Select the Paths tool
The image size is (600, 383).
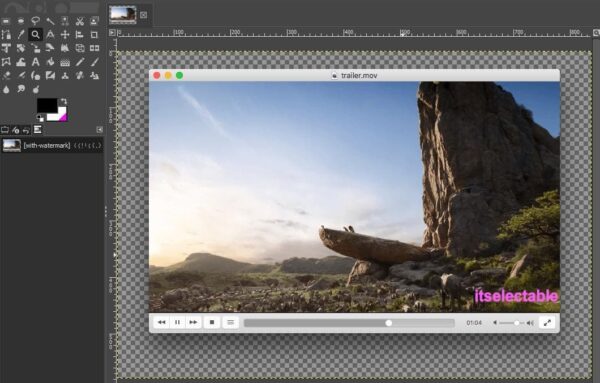(x=6, y=35)
